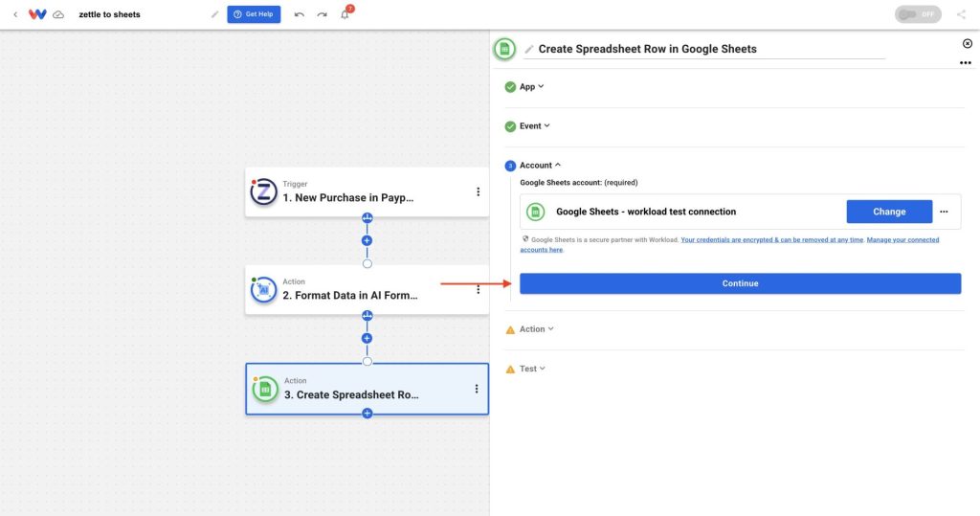Check the cloud save status icon
980x516 pixels.
[58, 14]
